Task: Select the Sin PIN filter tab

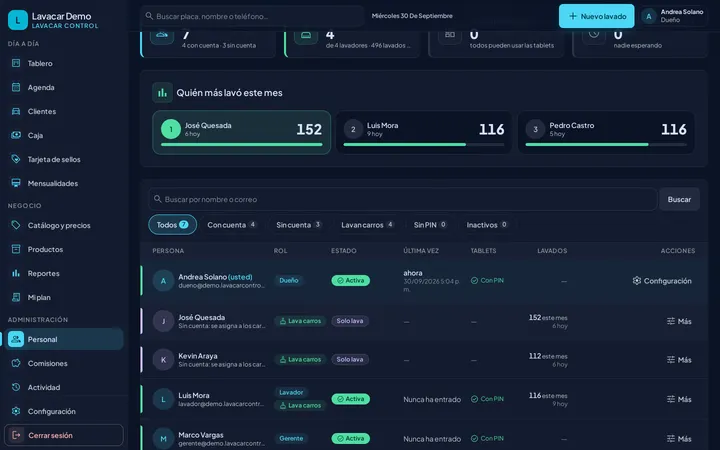Action: tap(430, 225)
